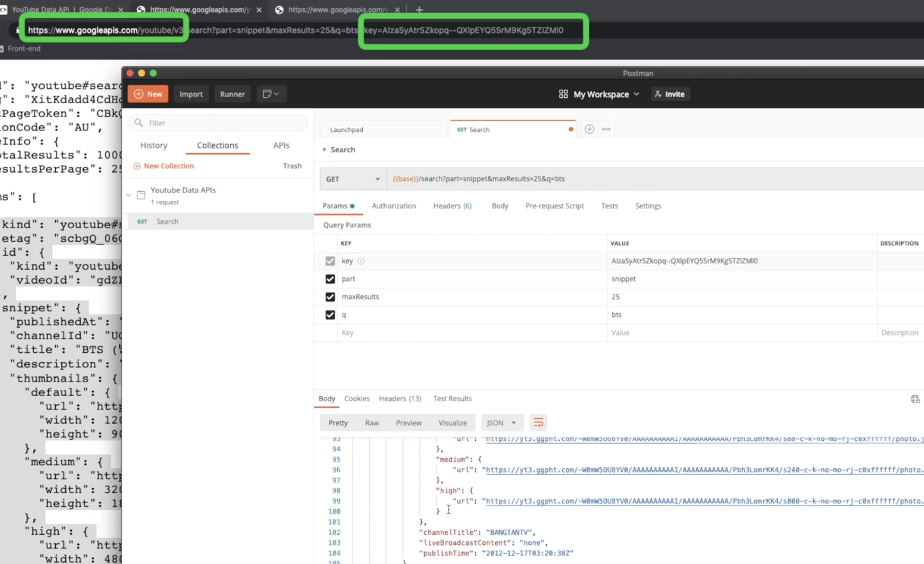This screenshot has width=924, height=564.
Task: Switch to the History tab
Action: (154, 145)
